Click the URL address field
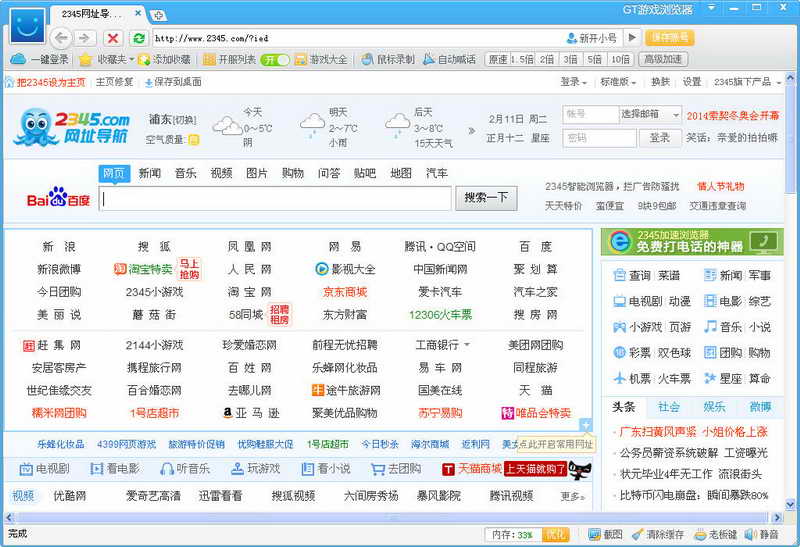 point(357,38)
